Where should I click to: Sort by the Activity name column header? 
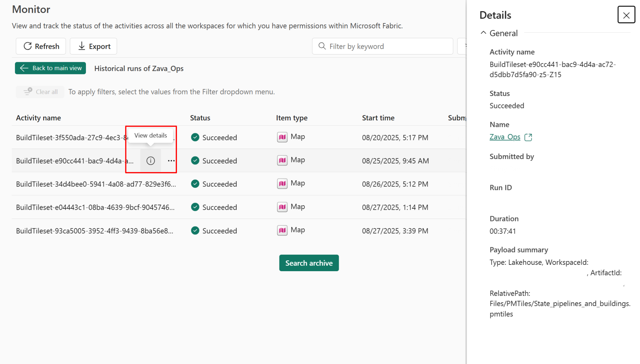pyautogui.click(x=38, y=118)
